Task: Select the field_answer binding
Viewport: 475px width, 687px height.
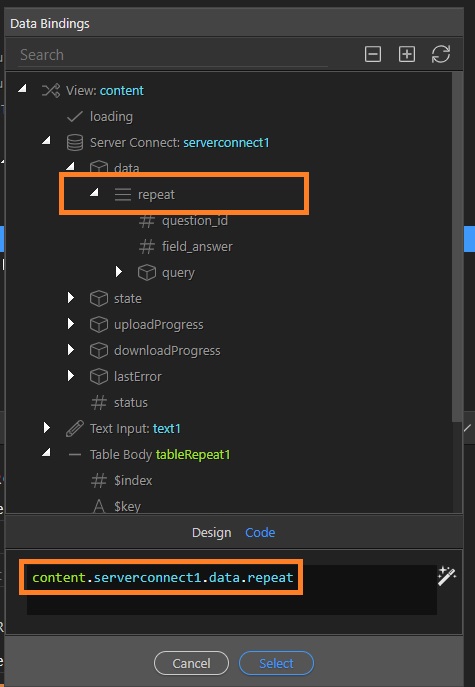Action: pyautogui.click(x=197, y=247)
